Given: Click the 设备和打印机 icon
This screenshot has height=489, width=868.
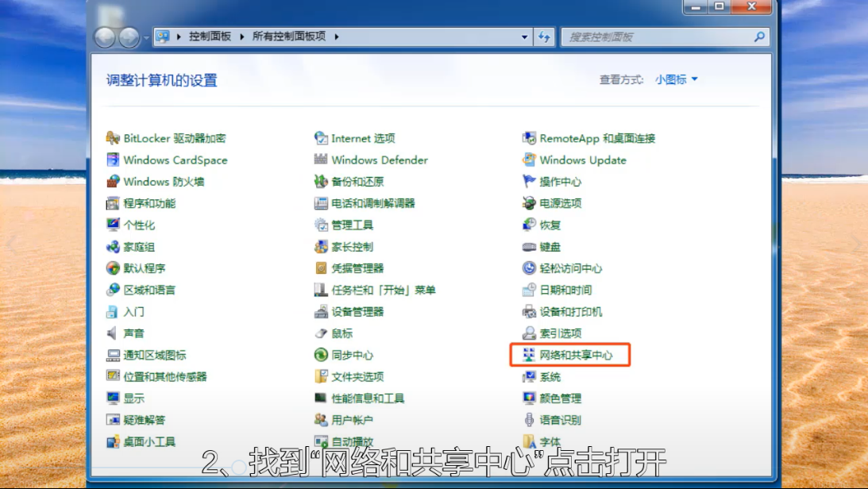Looking at the screenshot, I should (x=529, y=311).
